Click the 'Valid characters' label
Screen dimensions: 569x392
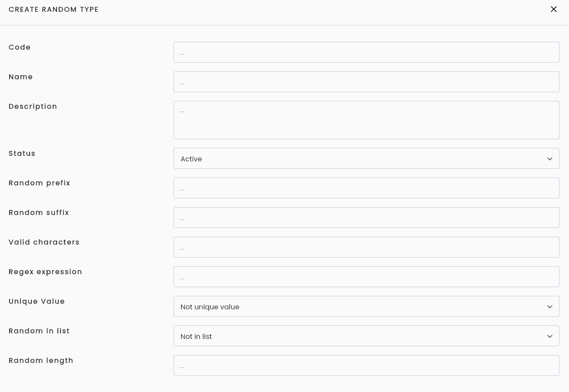click(x=44, y=242)
